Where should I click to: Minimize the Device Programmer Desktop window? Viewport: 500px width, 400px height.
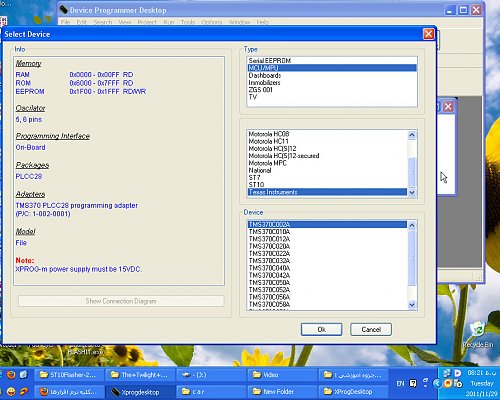tap(450, 10)
